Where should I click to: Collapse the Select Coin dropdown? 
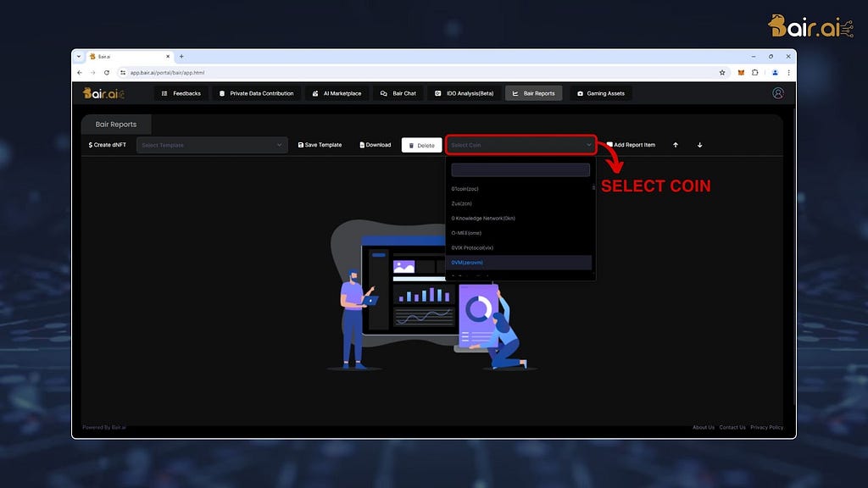tap(521, 145)
